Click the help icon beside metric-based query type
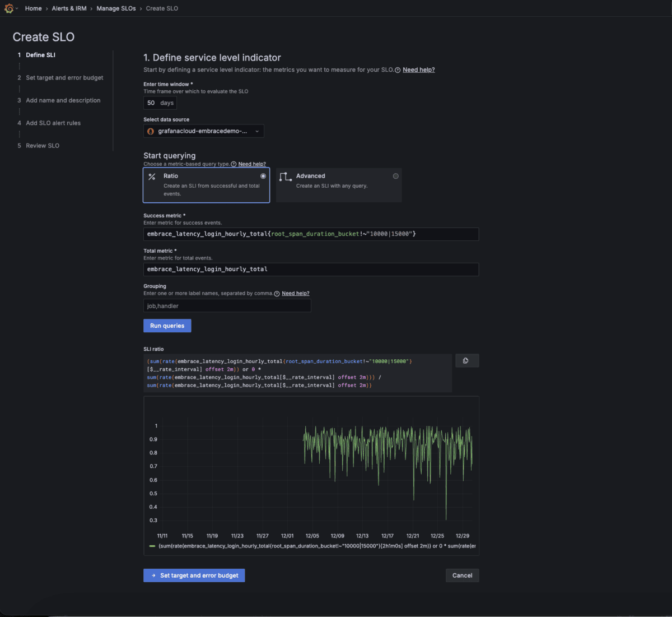The width and height of the screenshot is (672, 617). click(x=234, y=164)
